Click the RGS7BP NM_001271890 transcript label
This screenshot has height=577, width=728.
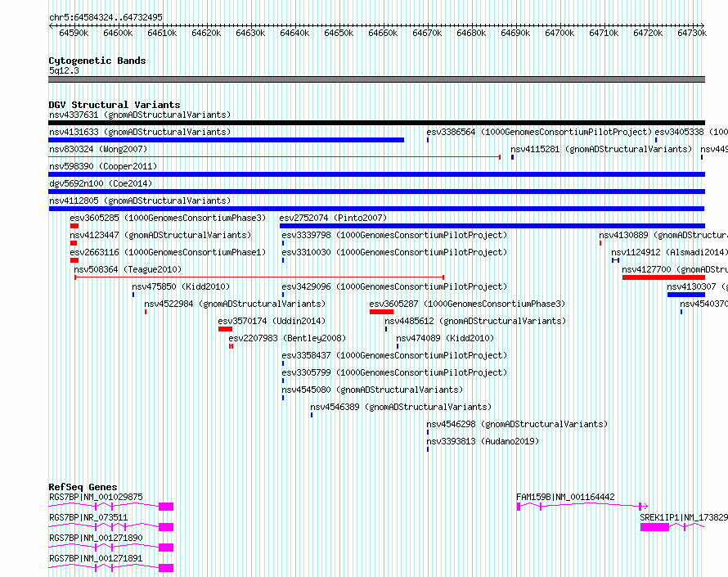pyautogui.click(x=96, y=538)
